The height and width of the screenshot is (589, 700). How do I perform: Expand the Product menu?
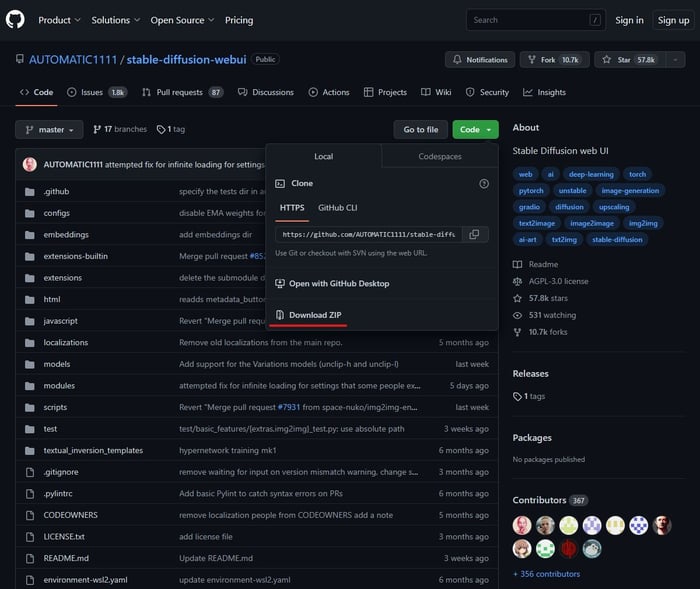click(59, 20)
